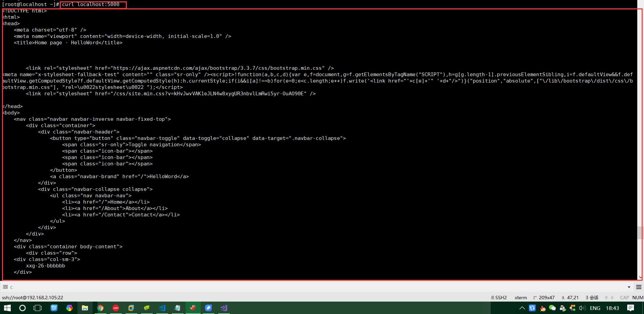The height and width of the screenshot is (314, 644).
Task: Open the green tag app in taskbar
Action: (x=147, y=308)
